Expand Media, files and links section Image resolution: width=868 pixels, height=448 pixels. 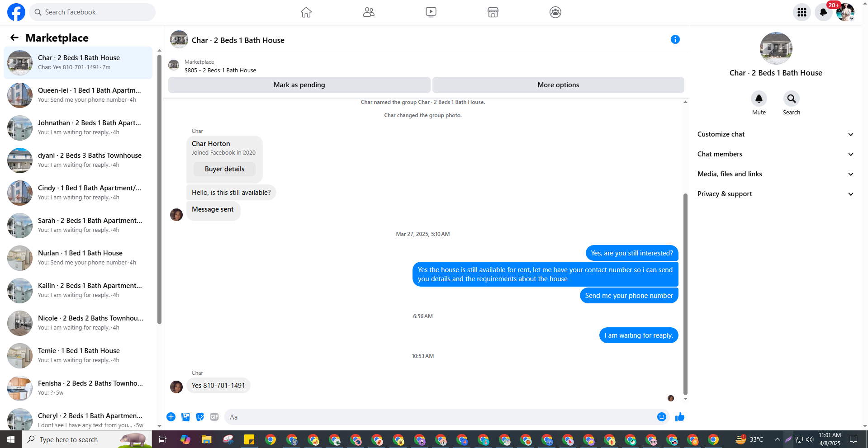click(775, 174)
